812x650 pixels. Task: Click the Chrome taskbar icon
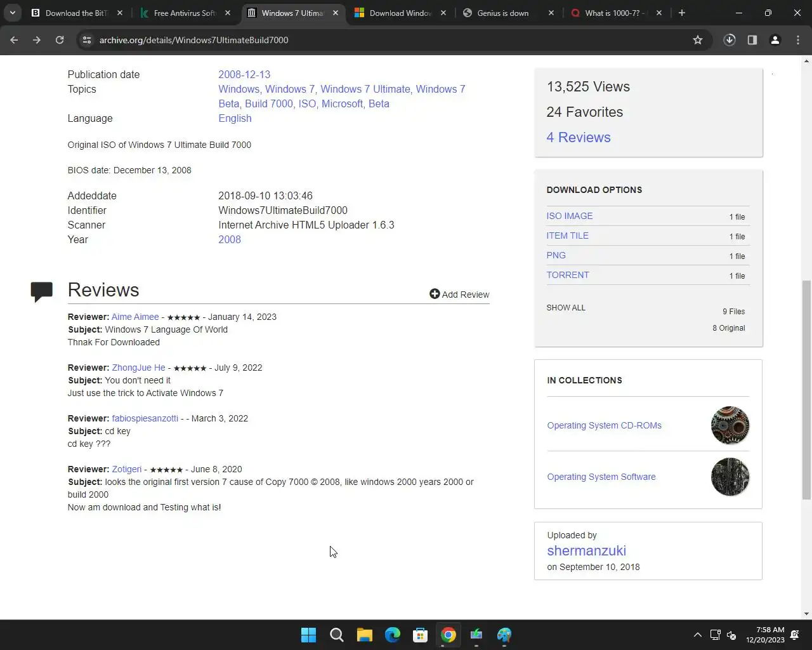449,635
